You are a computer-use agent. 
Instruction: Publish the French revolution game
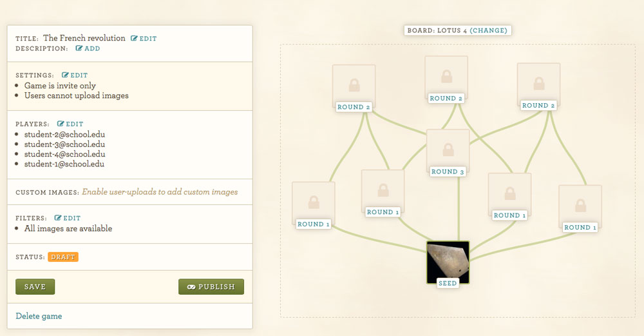pyautogui.click(x=211, y=286)
